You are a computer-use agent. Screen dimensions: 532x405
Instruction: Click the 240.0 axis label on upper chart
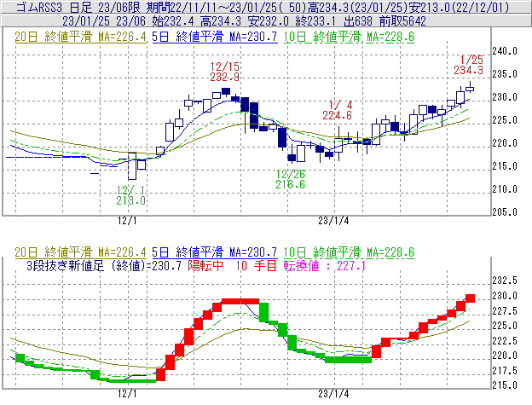coord(505,51)
